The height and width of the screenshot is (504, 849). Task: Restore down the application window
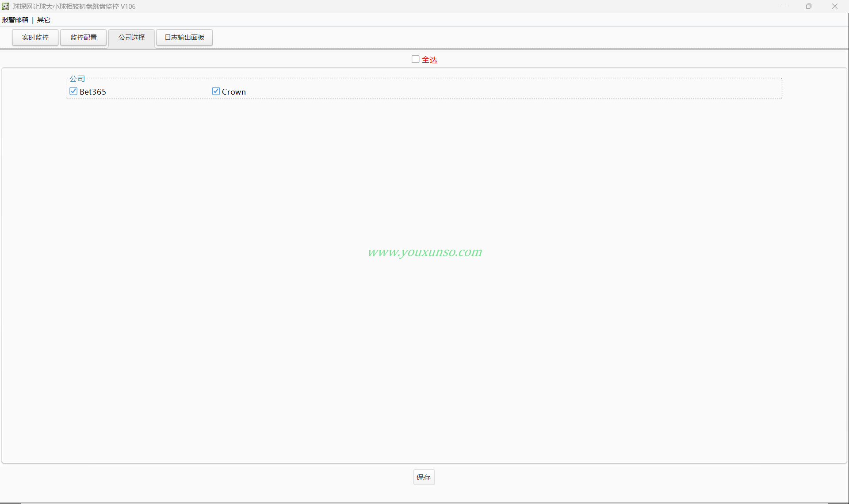coord(809,6)
